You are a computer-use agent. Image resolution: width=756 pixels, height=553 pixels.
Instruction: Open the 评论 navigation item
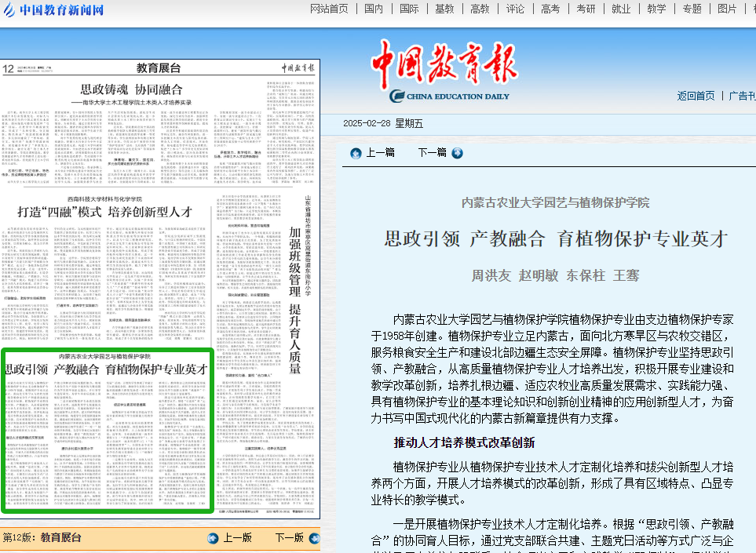coord(515,9)
